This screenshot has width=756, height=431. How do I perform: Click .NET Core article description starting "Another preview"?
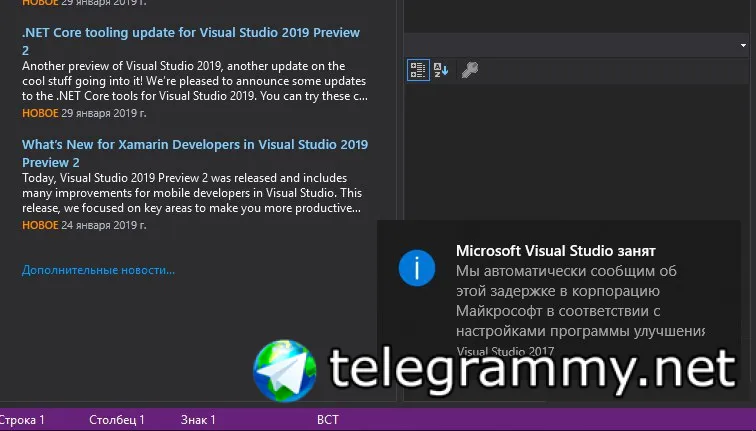pyautogui.click(x=195, y=81)
